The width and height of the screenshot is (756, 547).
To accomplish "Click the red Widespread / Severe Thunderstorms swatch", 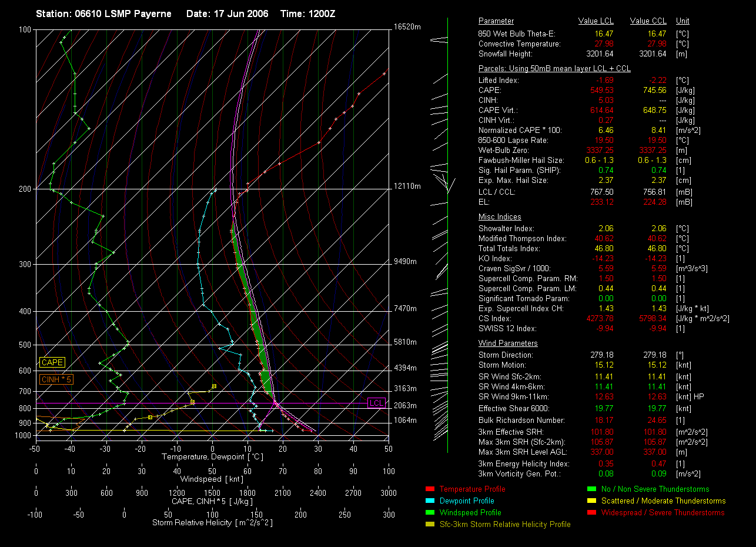I will 591,513.
